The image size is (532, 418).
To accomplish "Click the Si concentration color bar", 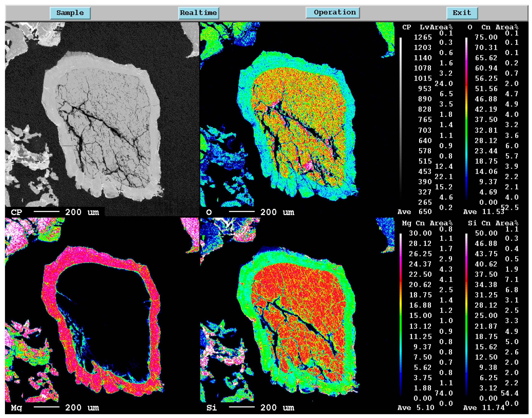I will point(466,315).
